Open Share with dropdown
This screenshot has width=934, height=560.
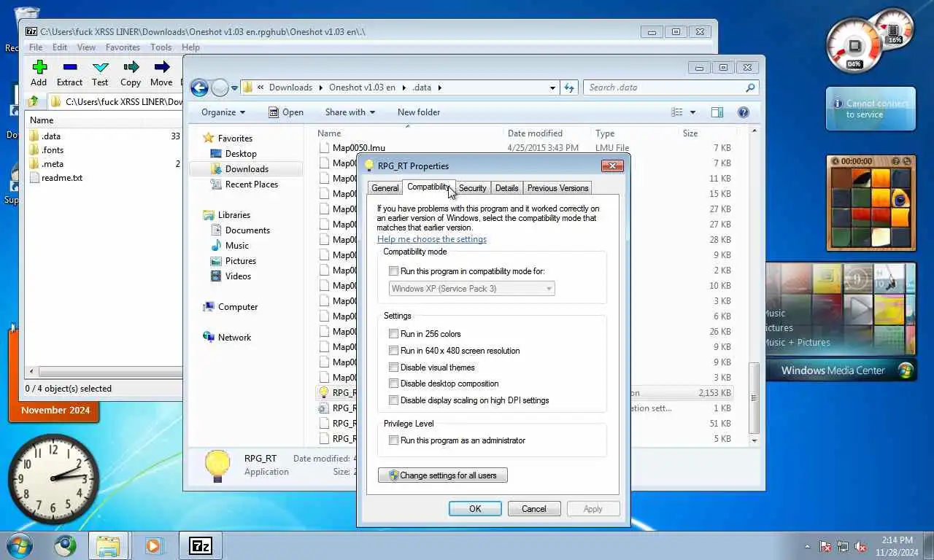[350, 112]
